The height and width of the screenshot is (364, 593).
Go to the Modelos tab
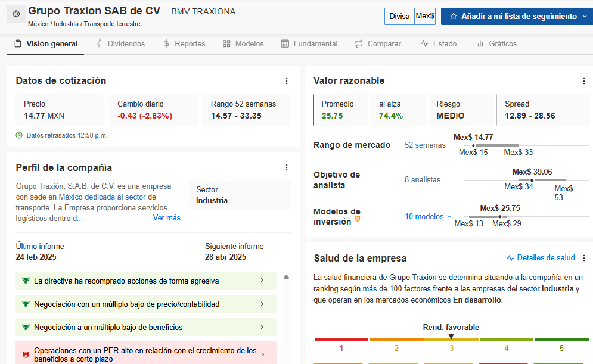pyautogui.click(x=243, y=44)
